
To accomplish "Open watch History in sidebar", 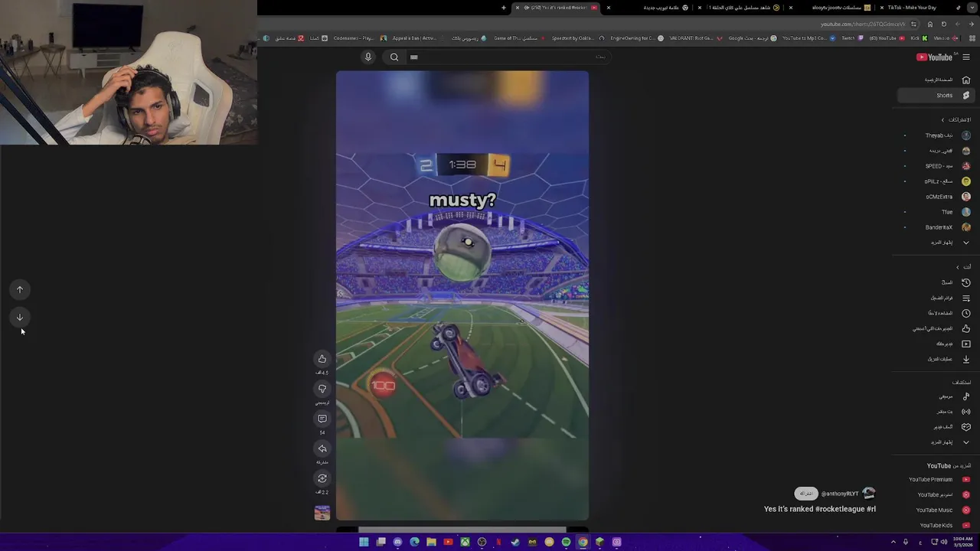I will click(936, 282).
